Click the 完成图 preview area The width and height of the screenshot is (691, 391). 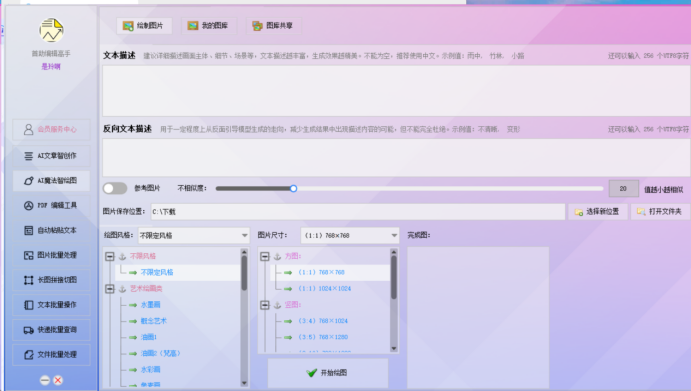[478, 317]
